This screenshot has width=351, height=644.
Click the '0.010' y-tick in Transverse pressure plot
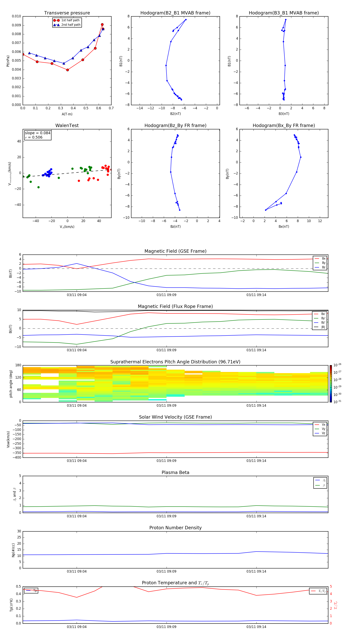[x=17, y=16]
